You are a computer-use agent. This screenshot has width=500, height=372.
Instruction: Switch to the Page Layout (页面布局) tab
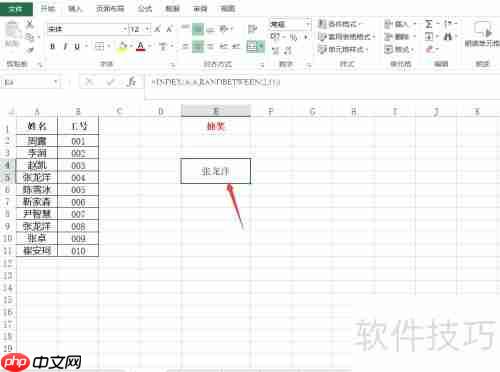click(x=110, y=9)
